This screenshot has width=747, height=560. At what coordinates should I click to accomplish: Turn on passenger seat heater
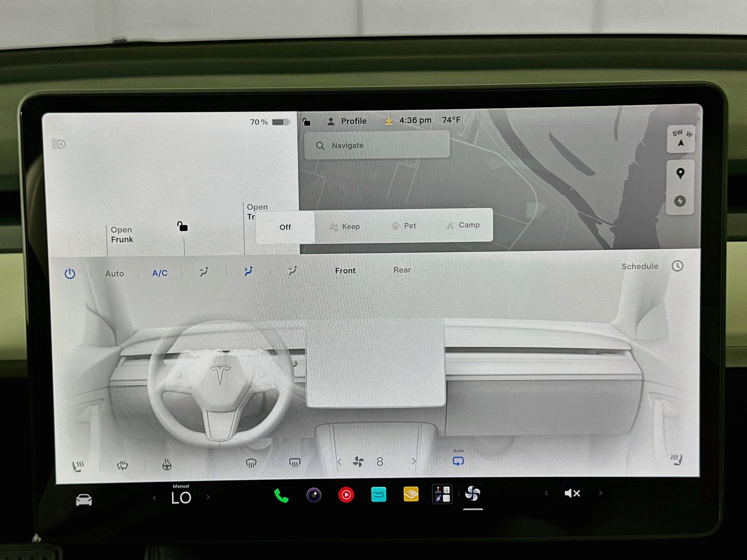(677, 460)
